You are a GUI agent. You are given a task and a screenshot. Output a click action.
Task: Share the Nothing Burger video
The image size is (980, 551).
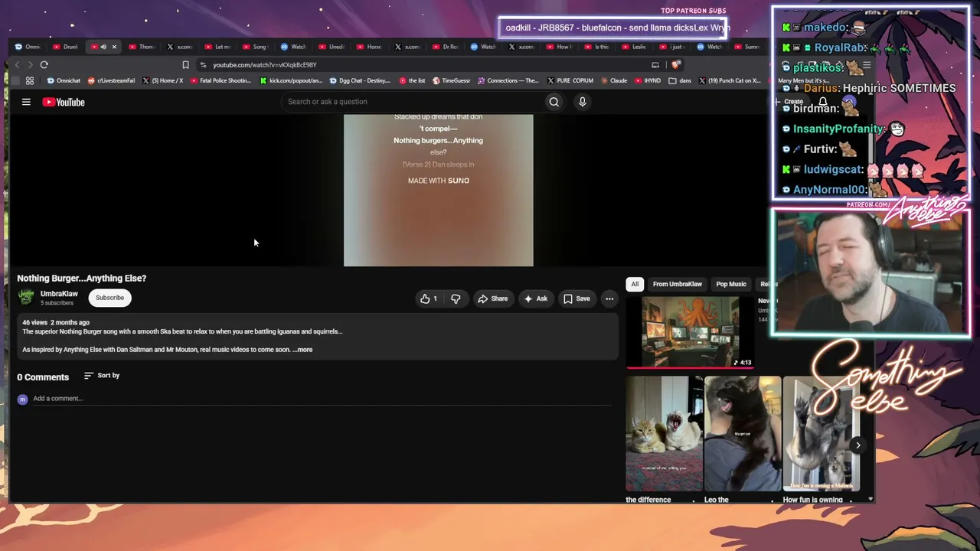pos(492,298)
